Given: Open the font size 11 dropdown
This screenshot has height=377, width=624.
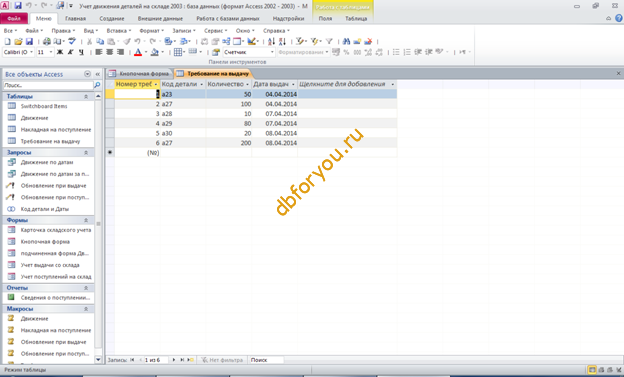Looking at the screenshot, I should pos(51,52).
